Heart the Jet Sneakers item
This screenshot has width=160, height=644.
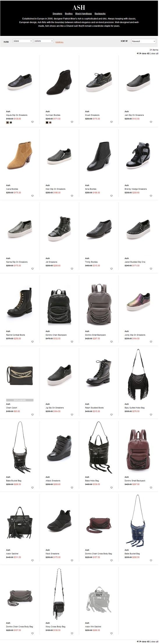click(72, 269)
